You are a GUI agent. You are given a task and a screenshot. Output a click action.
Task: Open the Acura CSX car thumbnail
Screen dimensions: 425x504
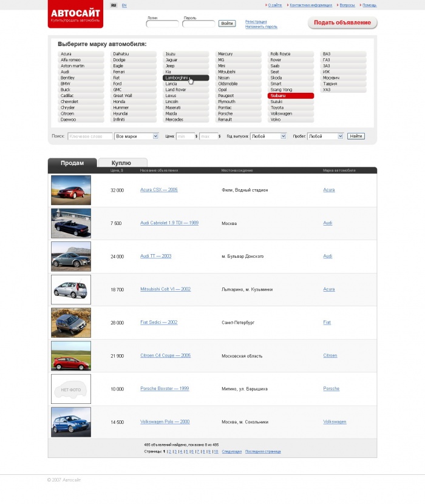tap(71, 190)
